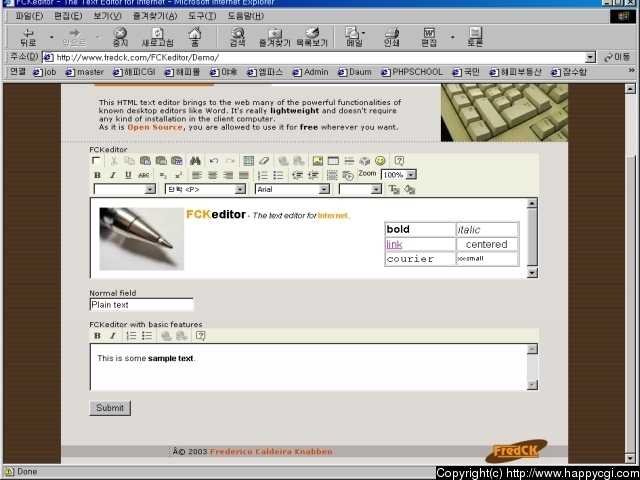Viewport: 640px width, 480px height.
Task: Open the 편집(E) menu
Action: (x=68, y=16)
